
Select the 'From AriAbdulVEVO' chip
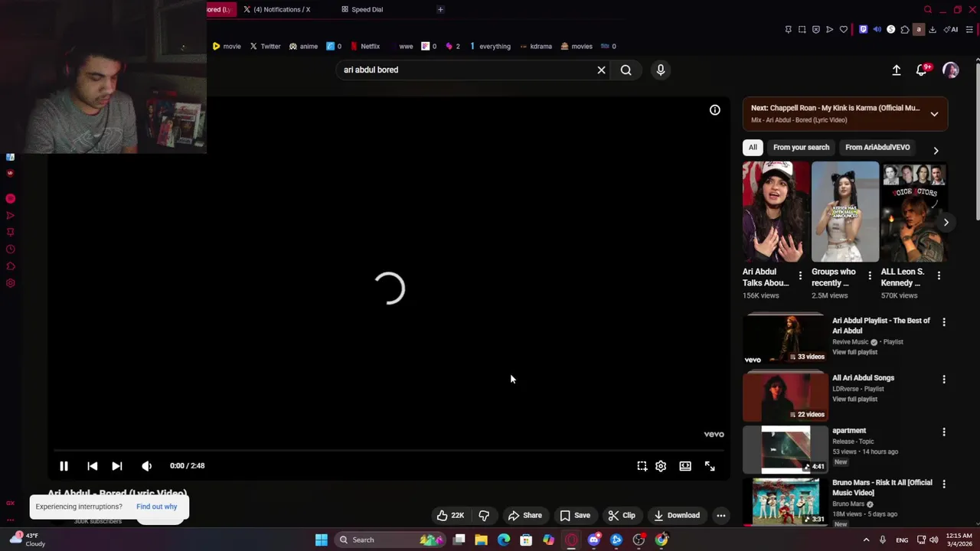[x=877, y=147]
